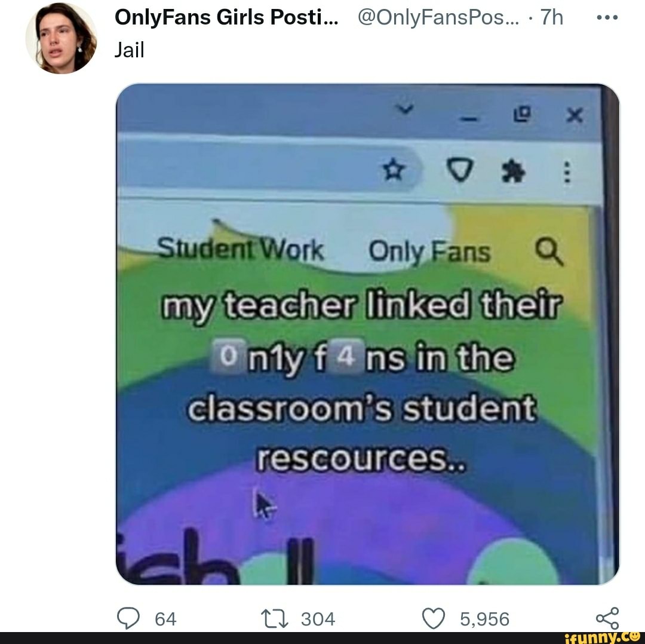Image resolution: width=645 pixels, height=644 pixels.
Task: Open the share icon on tweet
Action: [607, 618]
